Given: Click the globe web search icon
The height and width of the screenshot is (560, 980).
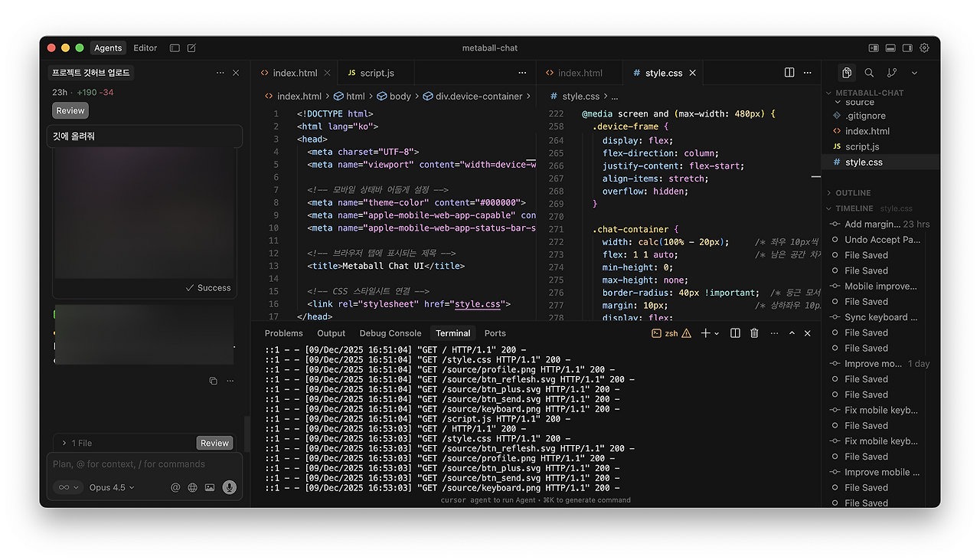Looking at the screenshot, I should click(192, 487).
